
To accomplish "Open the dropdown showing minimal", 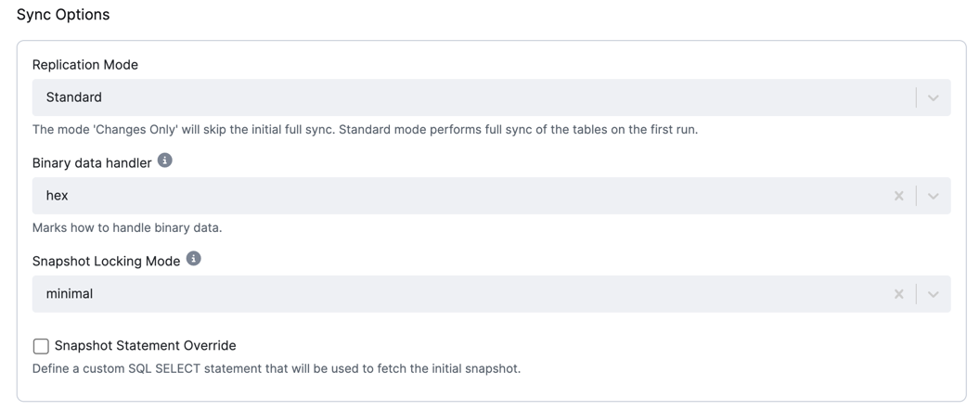I will tap(491, 293).
